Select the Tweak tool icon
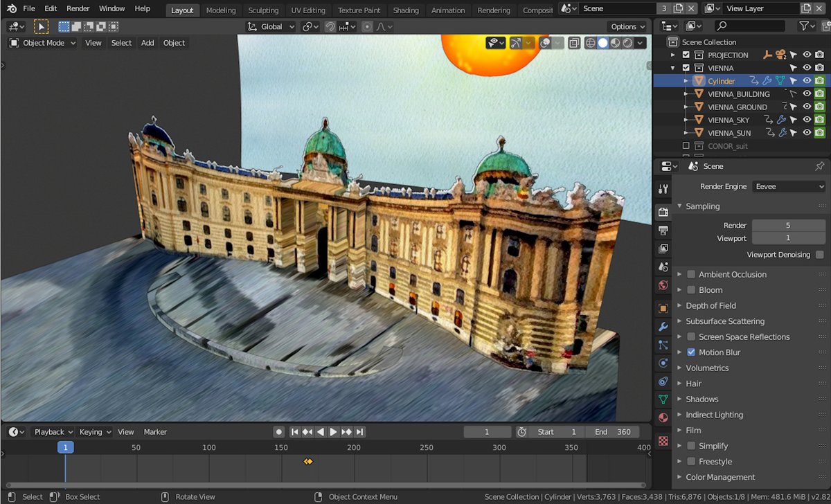This screenshot has width=831, height=504. point(42,26)
